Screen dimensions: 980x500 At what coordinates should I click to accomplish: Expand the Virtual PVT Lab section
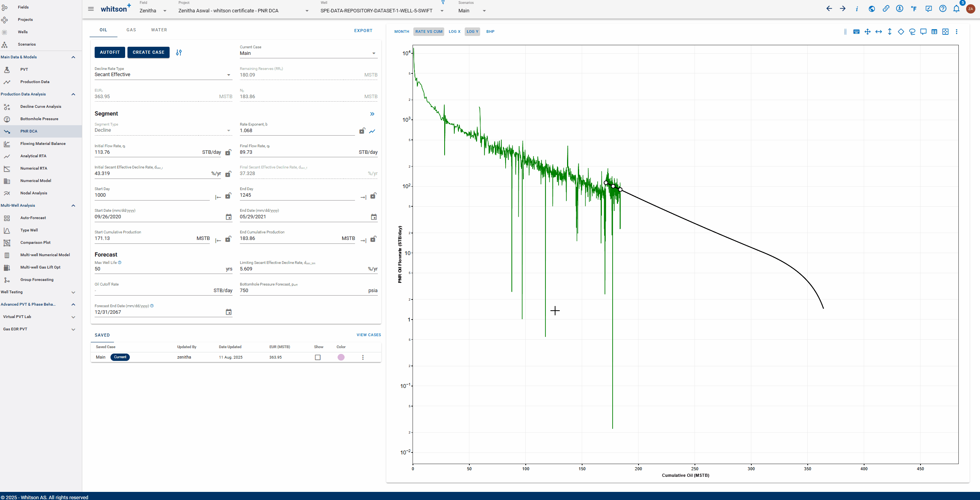point(73,317)
